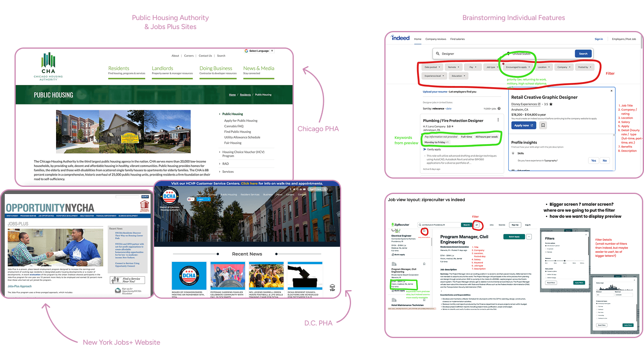Click Yes for Typography experience
Screen dimensions: 644x349
click(593, 161)
